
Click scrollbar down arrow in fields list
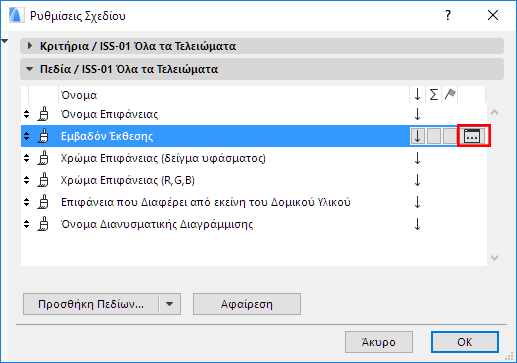pos(495,258)
